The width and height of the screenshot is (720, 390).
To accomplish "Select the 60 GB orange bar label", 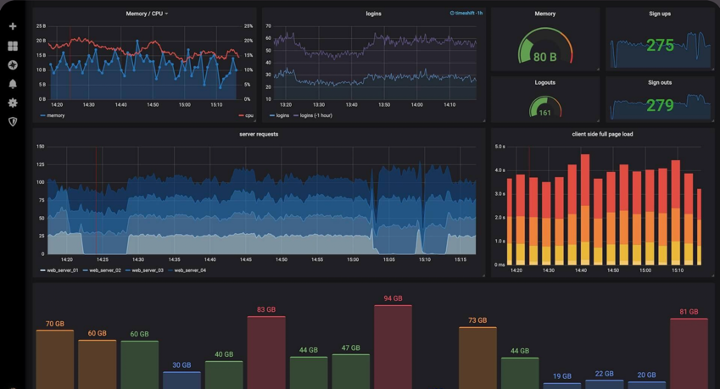I will point(97,333).
